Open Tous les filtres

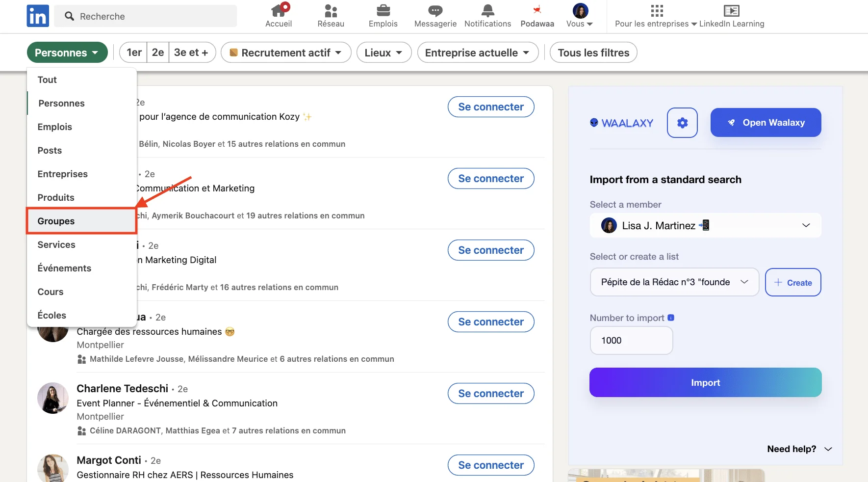[x=593, y=53]
